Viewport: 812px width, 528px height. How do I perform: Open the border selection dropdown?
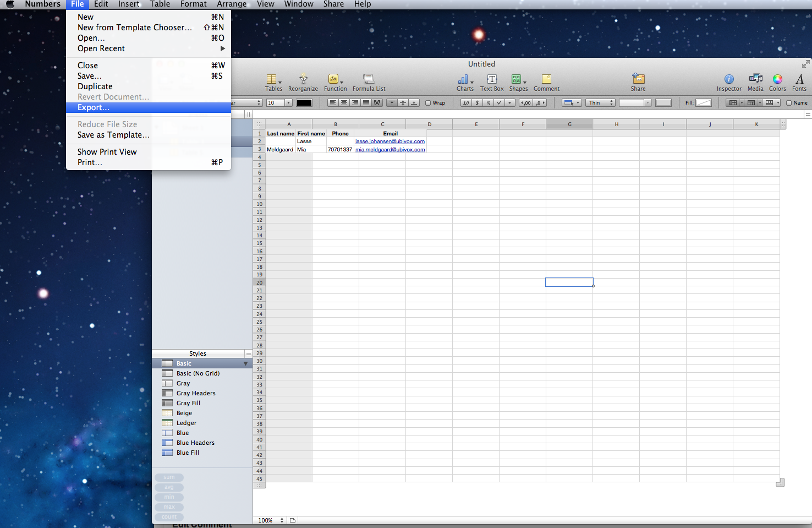coord(572,103)
